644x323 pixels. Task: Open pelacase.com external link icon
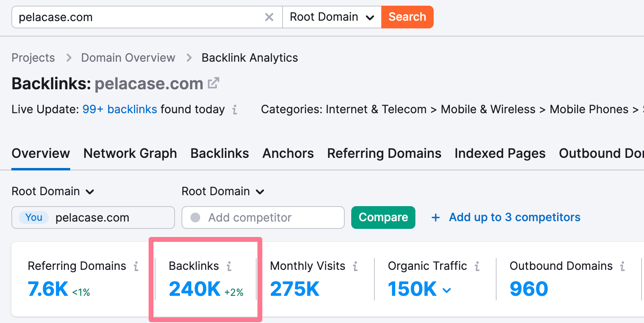(x=214, y=83)
